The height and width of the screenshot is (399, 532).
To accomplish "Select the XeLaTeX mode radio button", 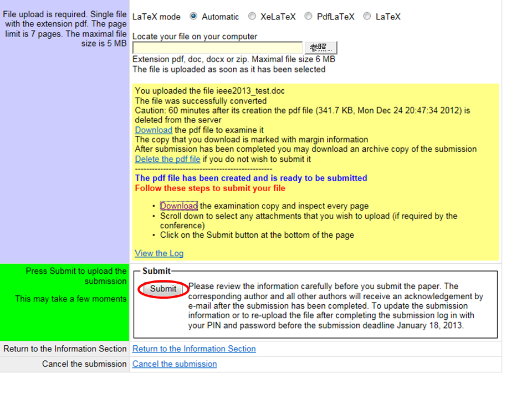I will [252, 16].
